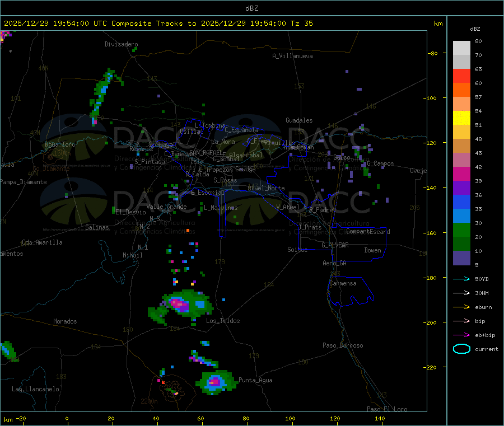504x426 pixels.
Task: Click the 'Carmensa' map label
Action: 343,283
